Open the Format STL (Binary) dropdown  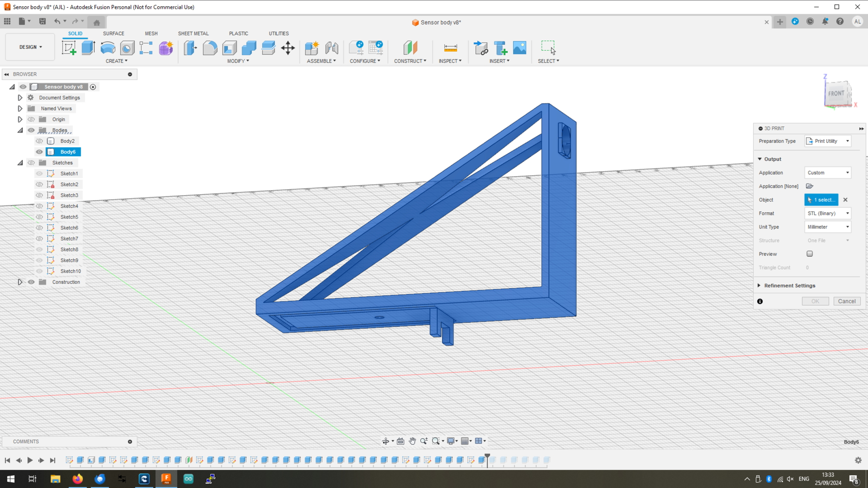[827, 213]
